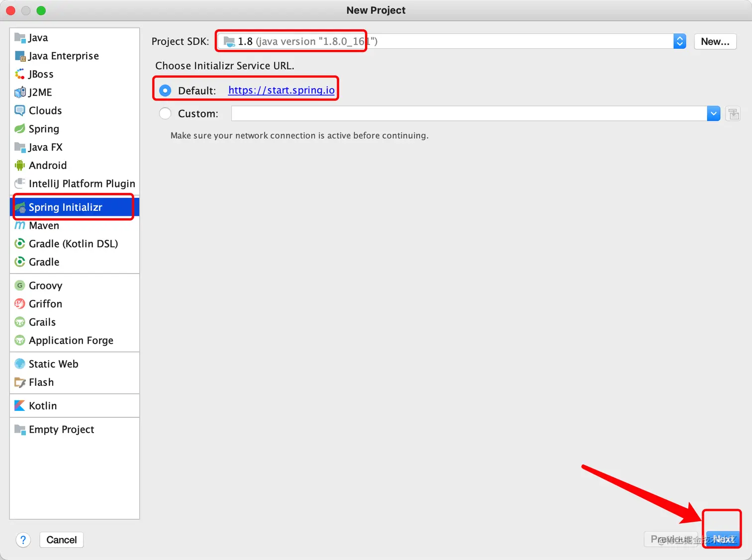Viewport: 752px width, 560px height.
Task: Select the Java folder icon
Action: pos(20,37)
